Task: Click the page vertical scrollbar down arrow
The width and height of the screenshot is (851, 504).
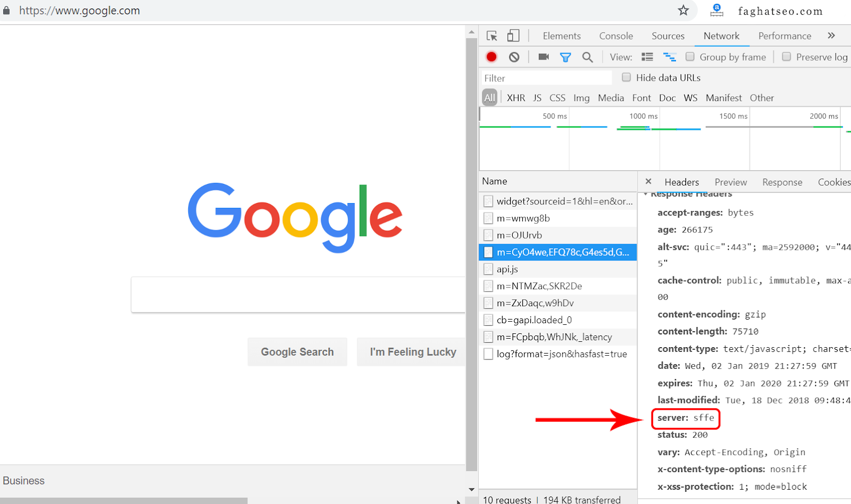Action: [471, 489]
